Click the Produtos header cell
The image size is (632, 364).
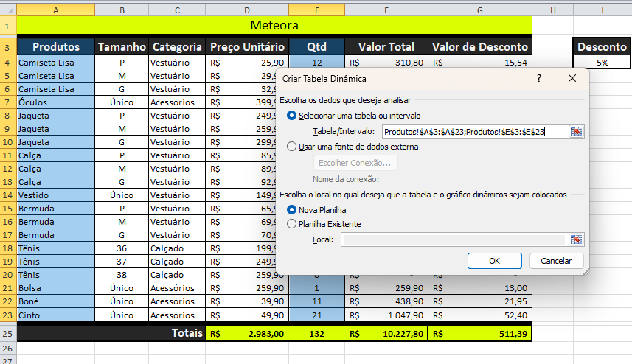point(55,47)
